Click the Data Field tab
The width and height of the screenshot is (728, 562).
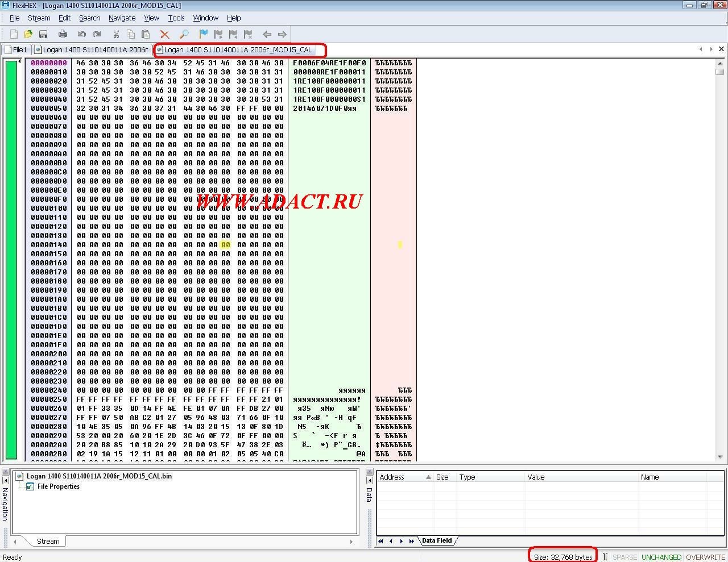coord(437,540)
